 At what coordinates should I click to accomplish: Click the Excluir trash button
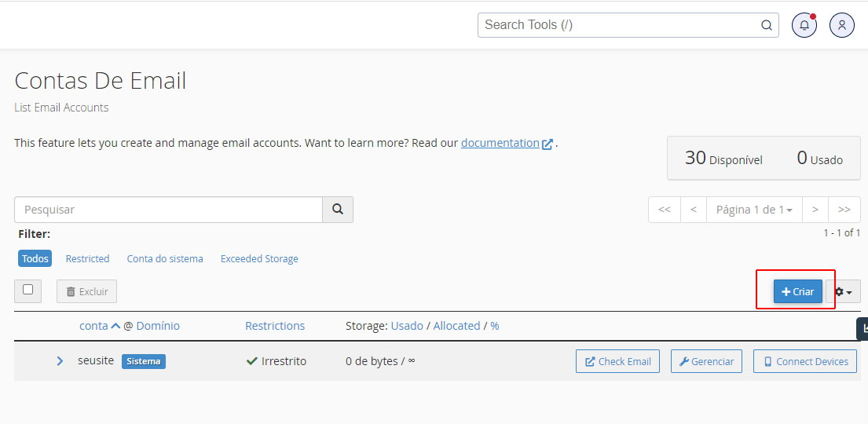(x=86, y=291)
